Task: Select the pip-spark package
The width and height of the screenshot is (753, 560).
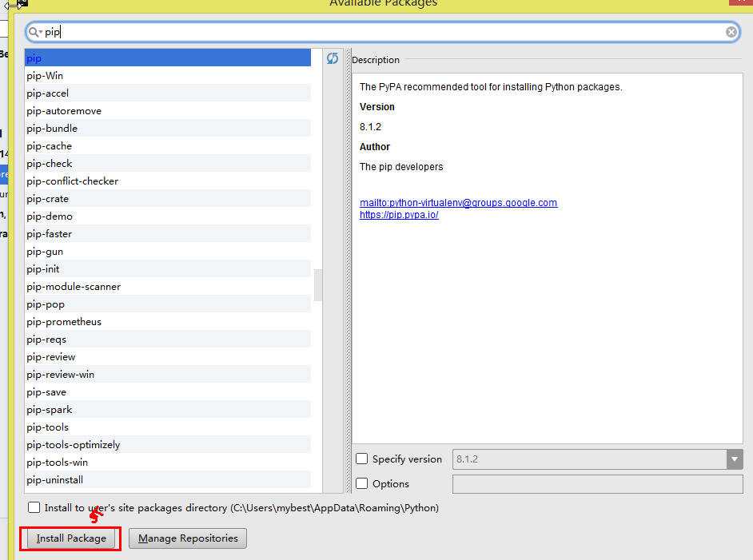Action: point(168,409)
